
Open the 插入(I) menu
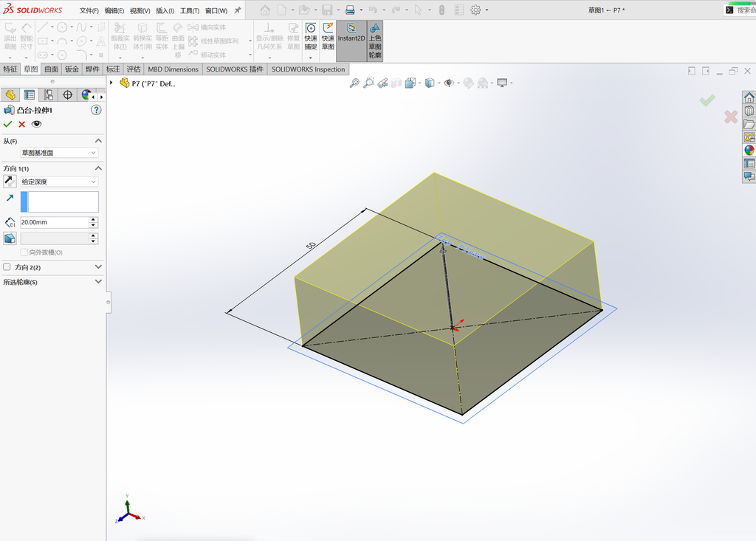click(165, 10)
